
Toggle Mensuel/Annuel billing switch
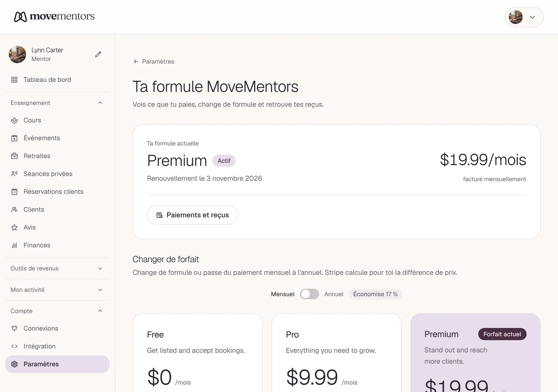[309, 294]
